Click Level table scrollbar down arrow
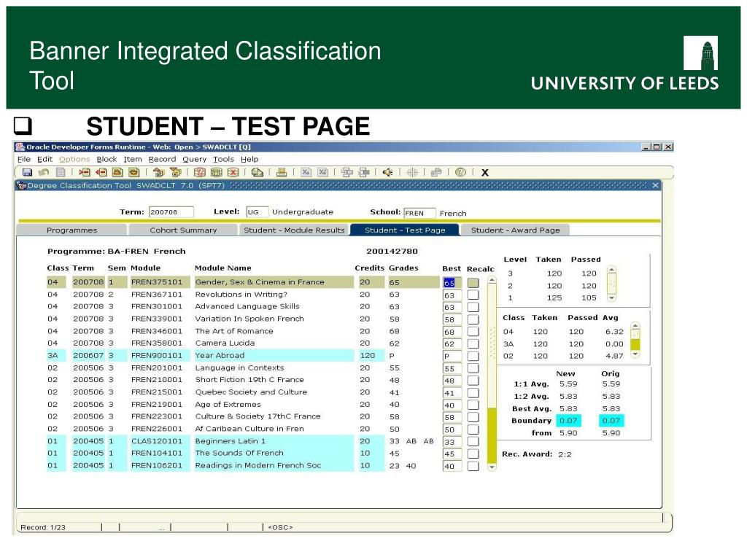Screen dimensions: 747x560 point(612,298)
